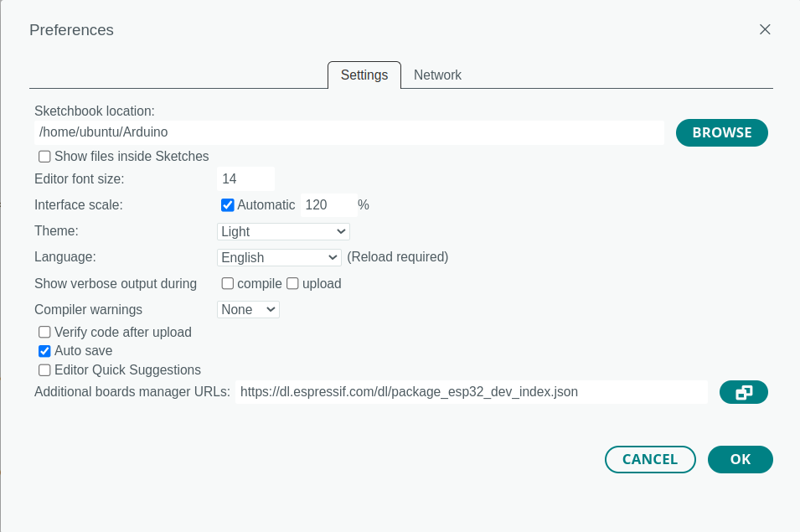800x532 pixels.
Task: Turn on Editor Quick Suggestions
Action: click(x=45, y=369)
